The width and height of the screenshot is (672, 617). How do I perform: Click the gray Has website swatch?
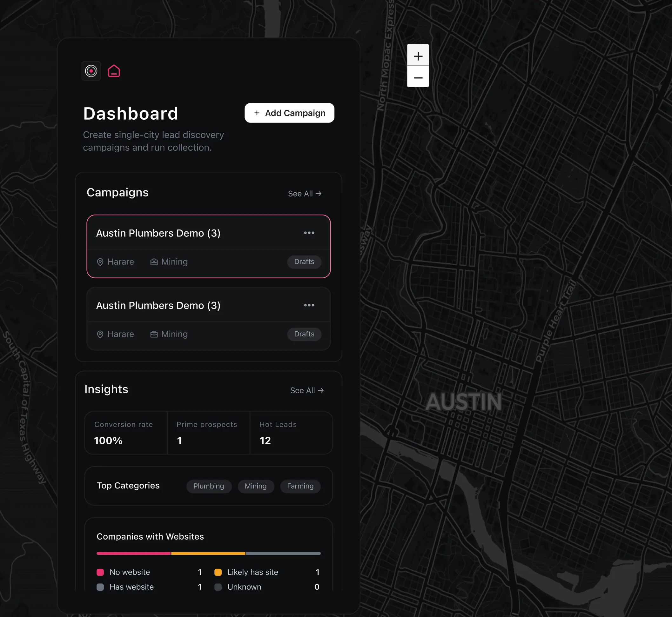tap(100, 587)
